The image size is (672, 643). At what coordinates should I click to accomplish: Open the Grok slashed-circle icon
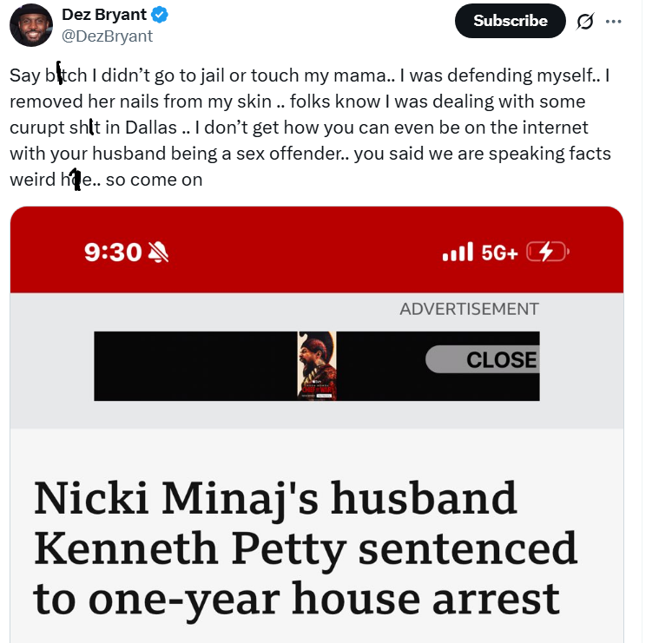point(585,21)
